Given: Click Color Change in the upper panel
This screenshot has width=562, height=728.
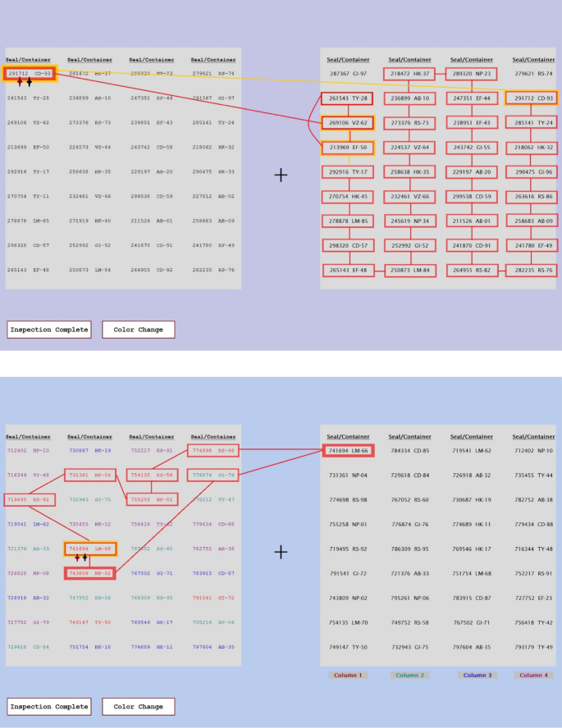Looking at the screenshot, I should coord(138,330).
